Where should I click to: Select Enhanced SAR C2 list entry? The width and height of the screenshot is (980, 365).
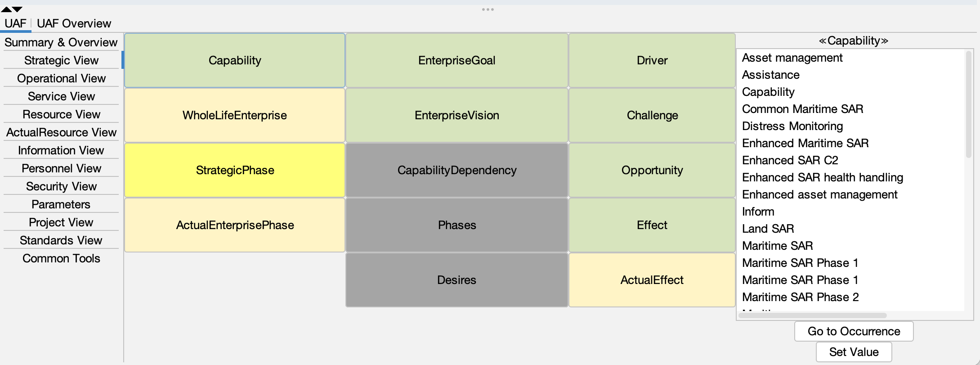coord(790,160)
